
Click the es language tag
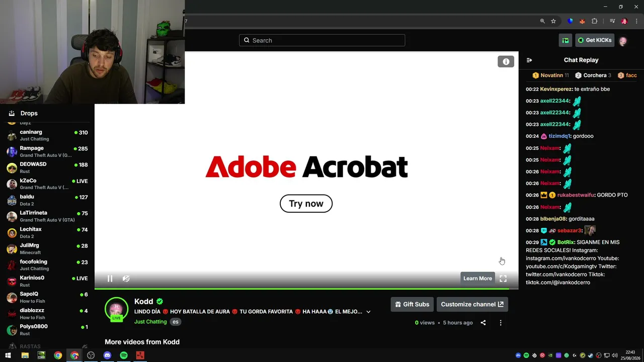click(175, 322)
